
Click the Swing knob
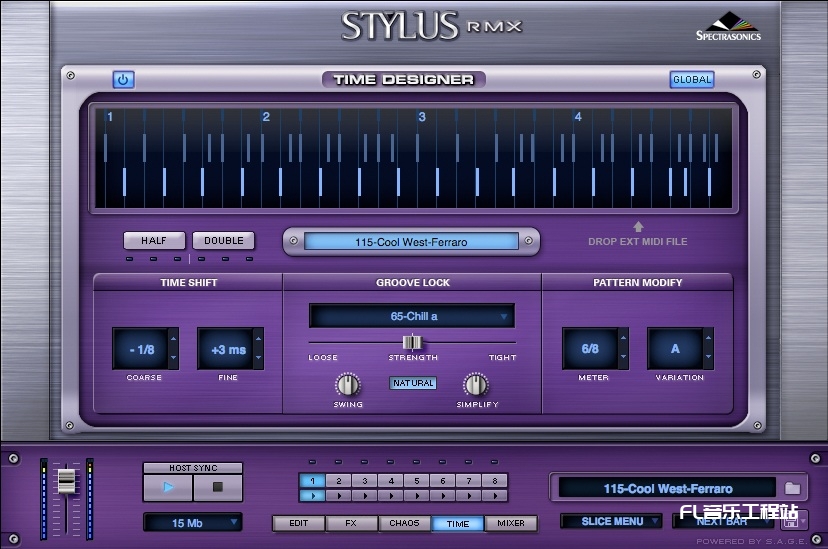tap(348, 385)
